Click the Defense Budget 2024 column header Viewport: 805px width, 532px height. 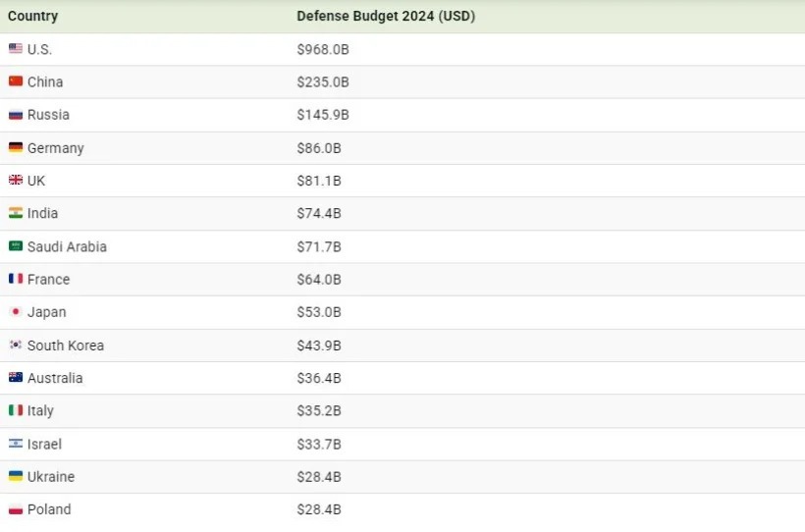tap(386, 16)
